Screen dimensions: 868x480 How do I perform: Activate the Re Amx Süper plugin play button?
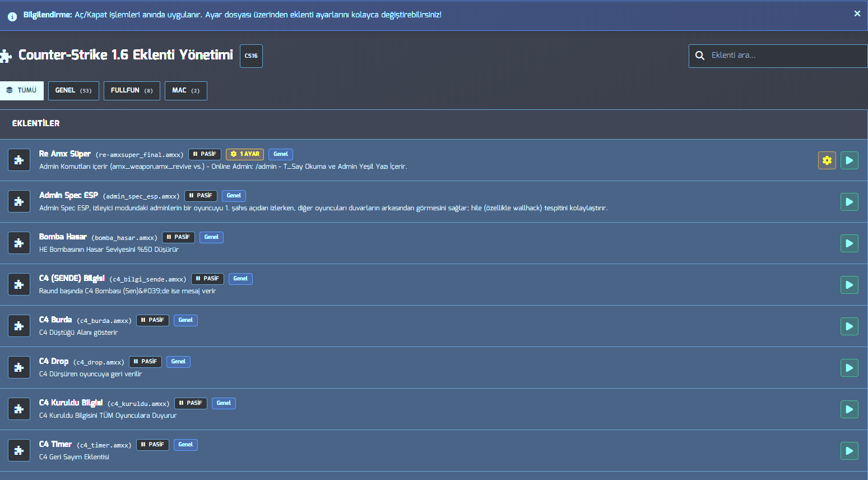click(850, 160)
